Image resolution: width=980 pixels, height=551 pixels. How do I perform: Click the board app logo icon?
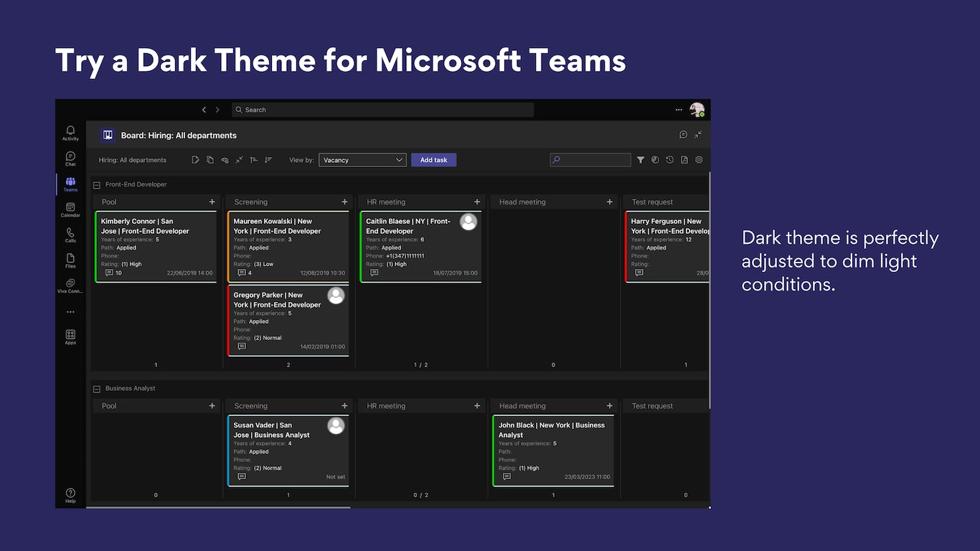click(x=108, y=135)
